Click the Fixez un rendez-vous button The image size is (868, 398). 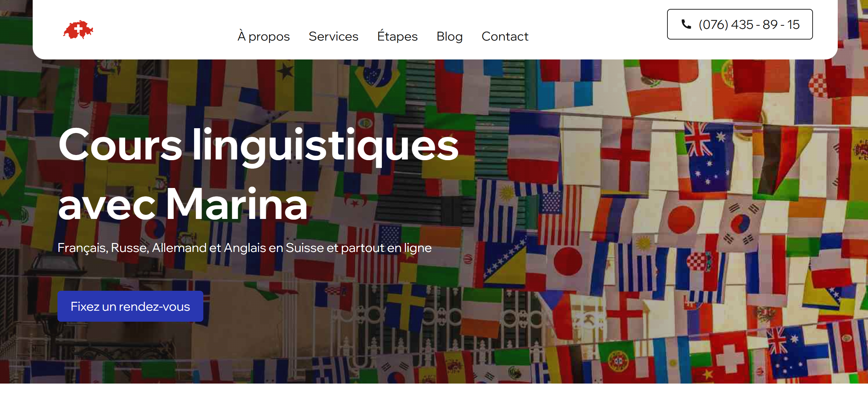coord(130,306)
